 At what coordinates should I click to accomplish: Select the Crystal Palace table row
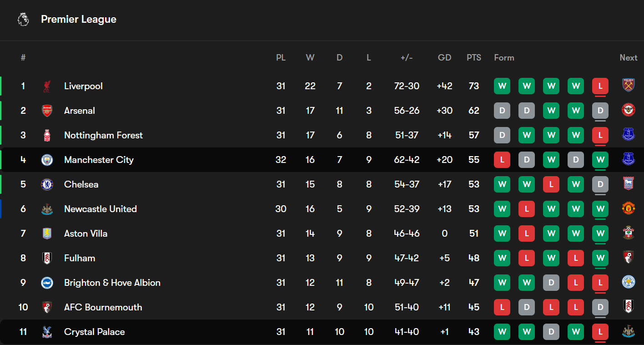pos(322,332)
